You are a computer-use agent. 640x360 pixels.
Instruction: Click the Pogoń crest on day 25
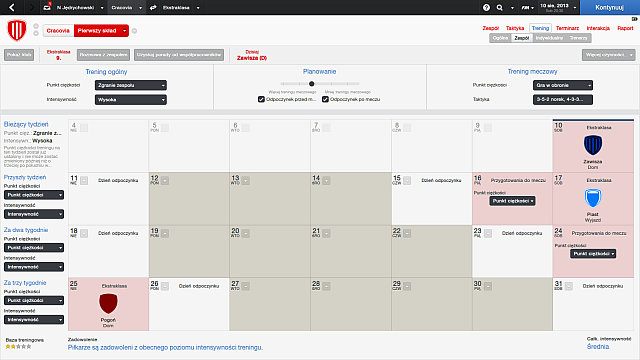click(x=108, y=304)
